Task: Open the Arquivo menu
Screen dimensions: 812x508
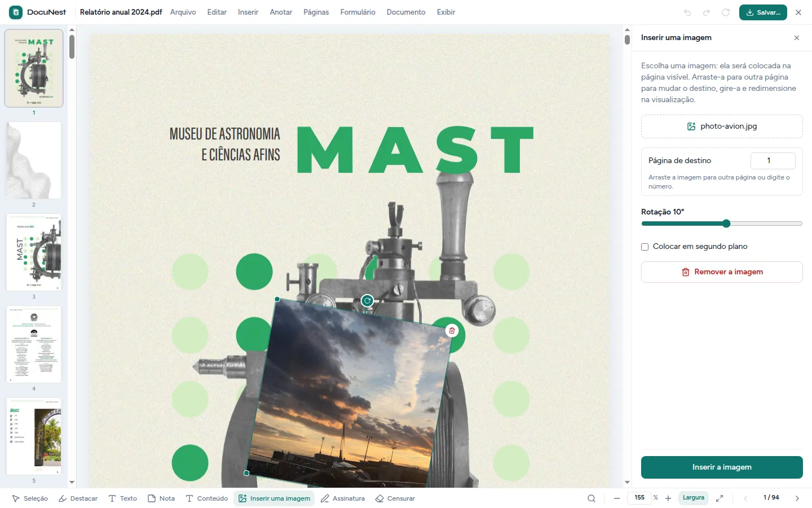Action: tap(183, 12)
